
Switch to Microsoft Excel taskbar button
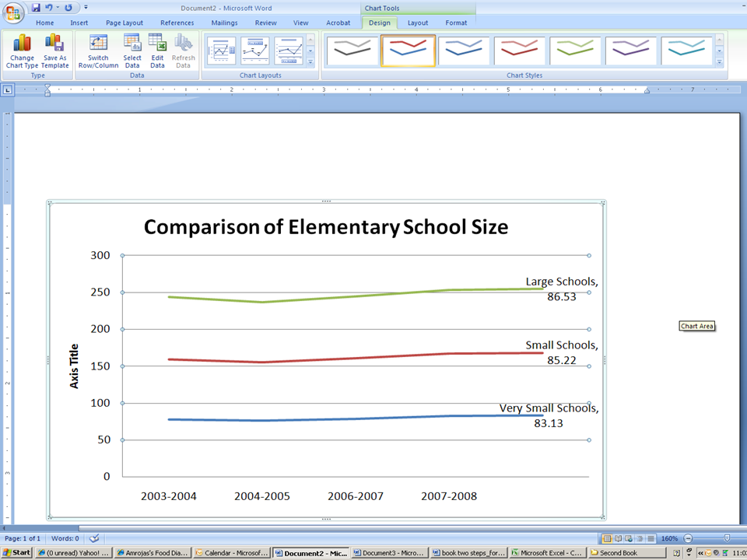(546, 553)
